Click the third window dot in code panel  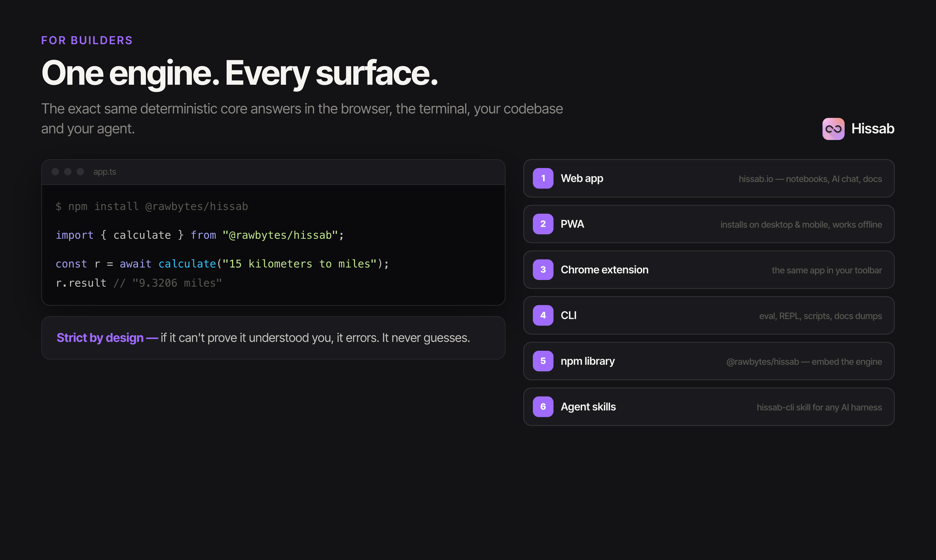80,172
